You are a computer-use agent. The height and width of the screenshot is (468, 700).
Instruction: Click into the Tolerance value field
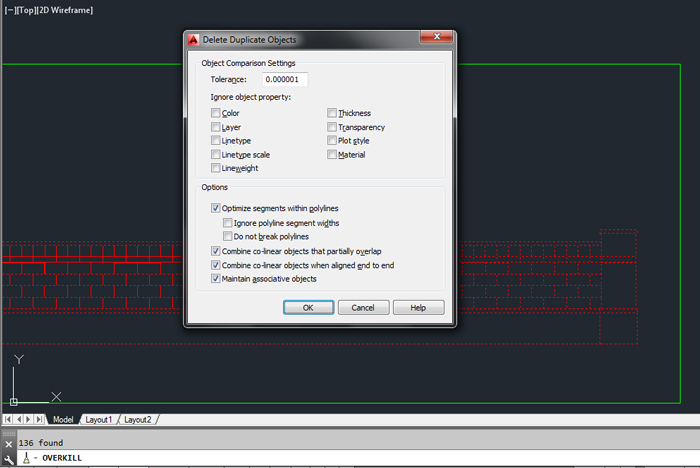pyautogui.click(x=285, y=79)
